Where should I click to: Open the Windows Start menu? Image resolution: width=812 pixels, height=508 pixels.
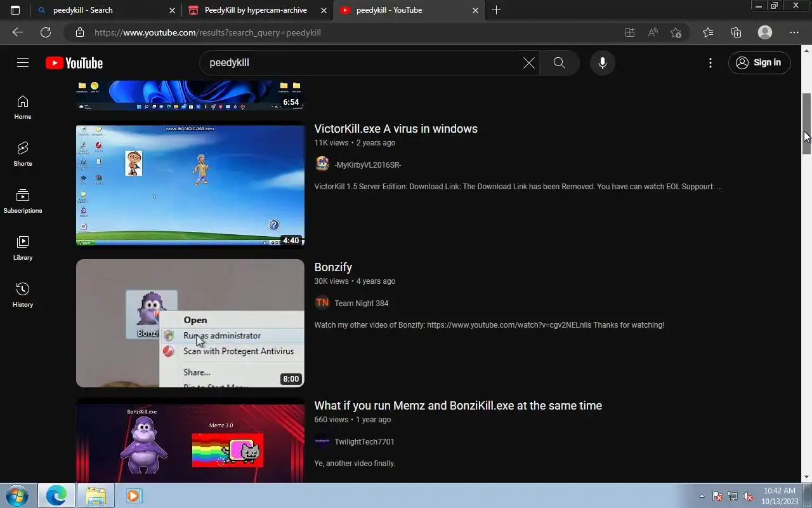(x=17, y=495)
